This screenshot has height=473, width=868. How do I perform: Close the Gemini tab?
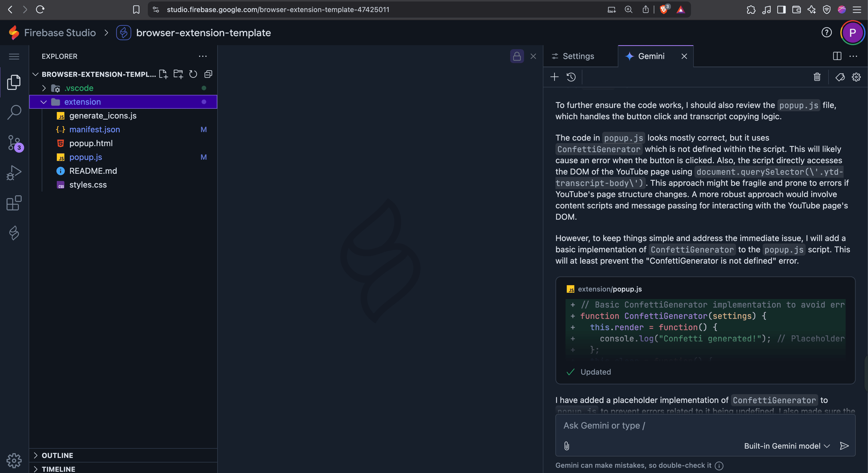point(684,56)
